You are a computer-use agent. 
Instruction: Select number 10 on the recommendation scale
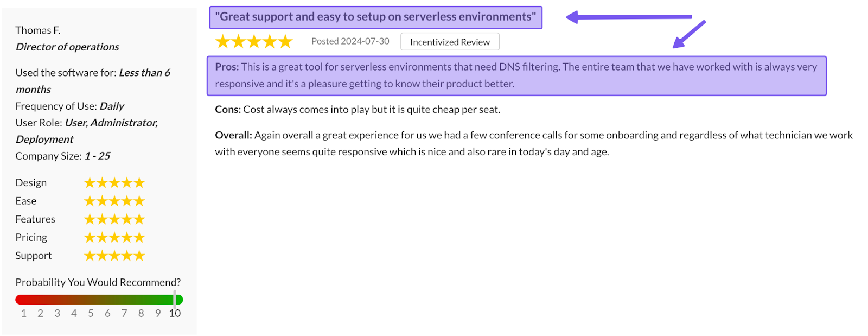point(175,313)
